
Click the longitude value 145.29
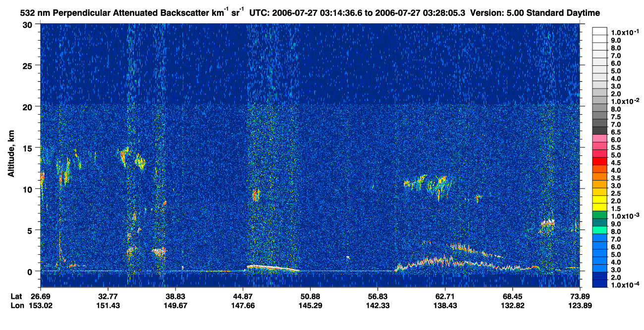[310, 305]
